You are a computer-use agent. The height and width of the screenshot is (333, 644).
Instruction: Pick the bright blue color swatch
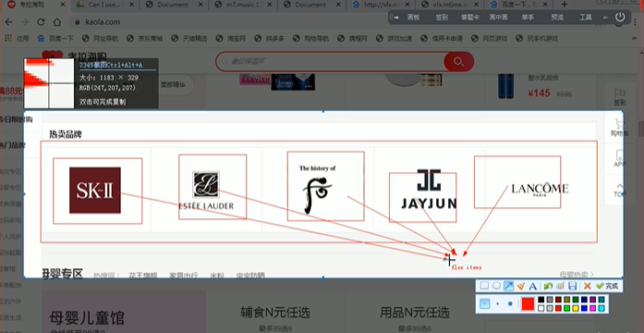[x=584, y=308]
